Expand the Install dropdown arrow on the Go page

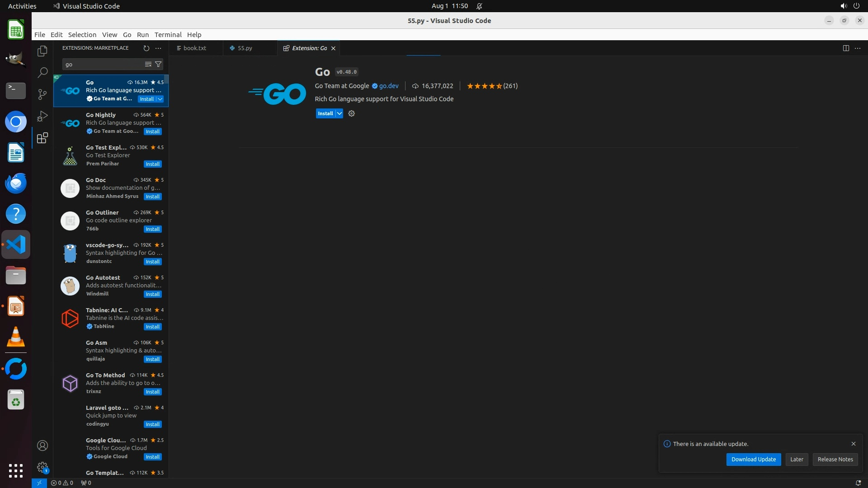pyautogui.click(x=339, y=113)
